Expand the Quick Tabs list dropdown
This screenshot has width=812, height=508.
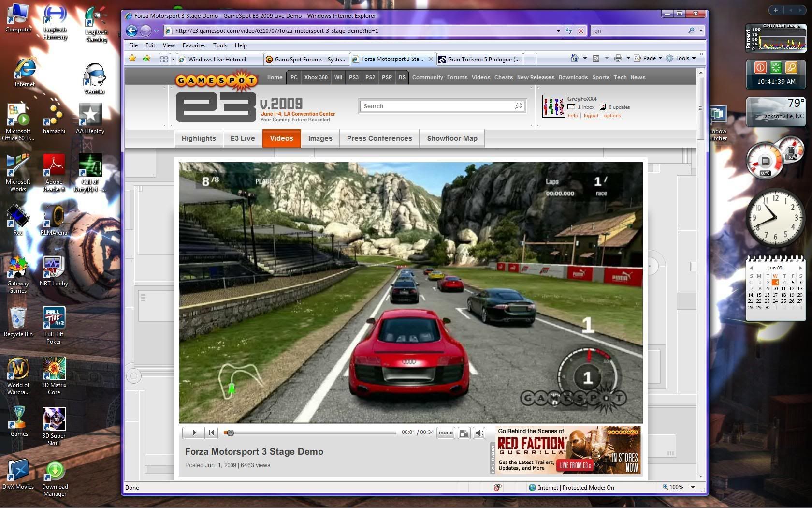173,59
